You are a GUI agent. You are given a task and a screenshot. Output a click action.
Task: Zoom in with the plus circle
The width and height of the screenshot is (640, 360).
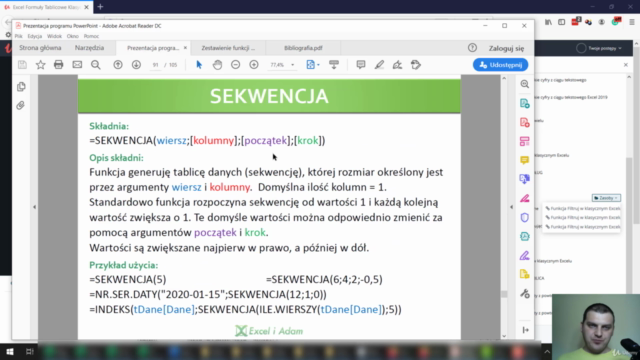pos(254,65)
